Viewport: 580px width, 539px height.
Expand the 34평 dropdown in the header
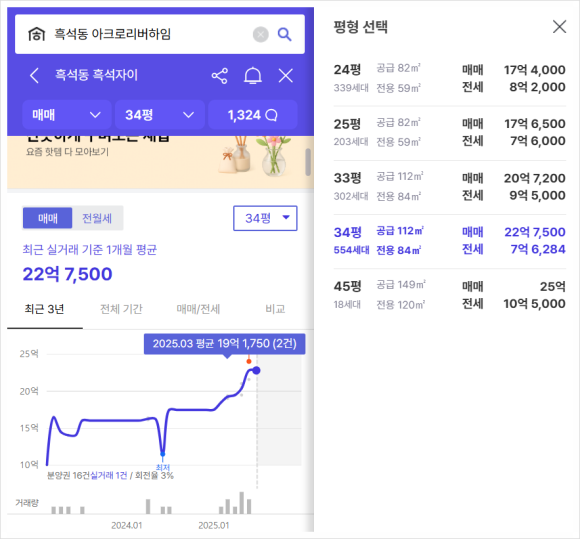click(x=159, y=115)
